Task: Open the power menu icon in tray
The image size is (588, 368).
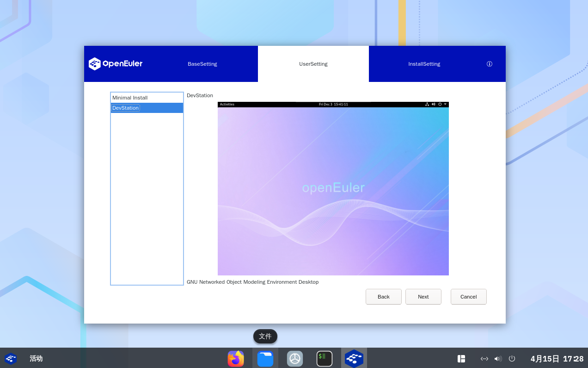Action: click(512, 359)
